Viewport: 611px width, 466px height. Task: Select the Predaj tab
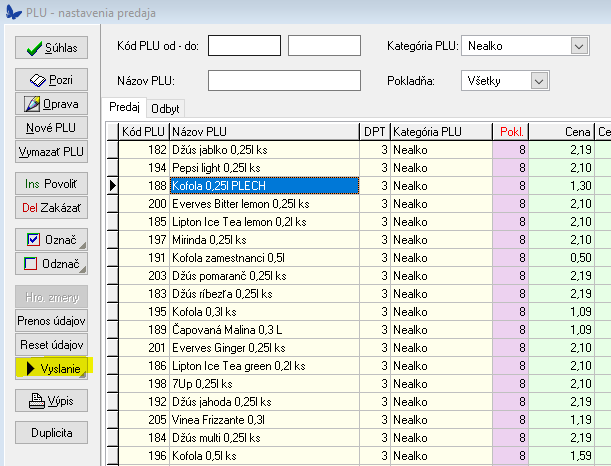(x=124, y=108)
